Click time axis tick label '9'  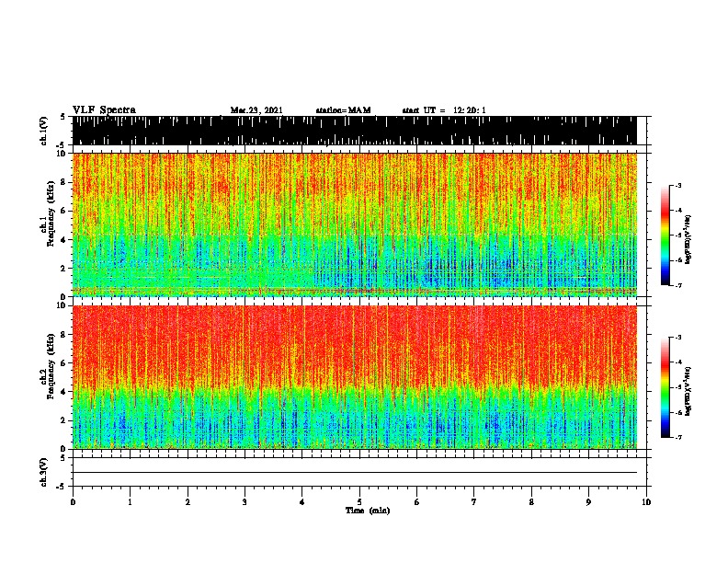[588, 502]
